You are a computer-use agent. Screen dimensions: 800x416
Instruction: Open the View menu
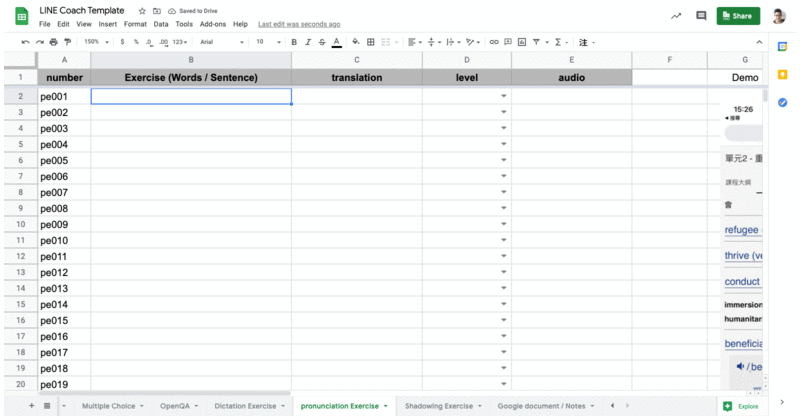(84, 24)
